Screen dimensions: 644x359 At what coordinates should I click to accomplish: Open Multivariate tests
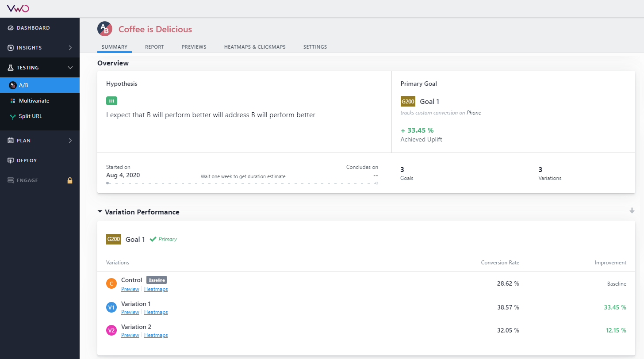point(40,101)
